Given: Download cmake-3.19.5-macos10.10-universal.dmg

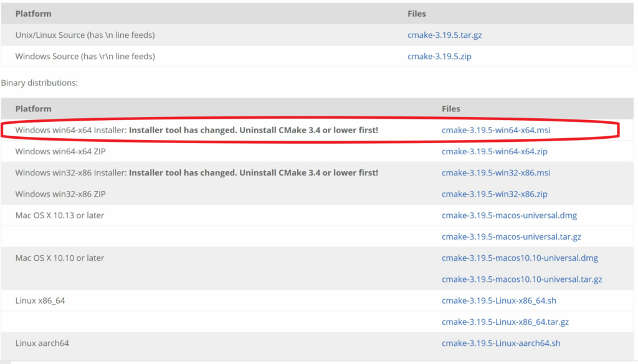Looking at the screenshot, I should (x=520, y=258).
